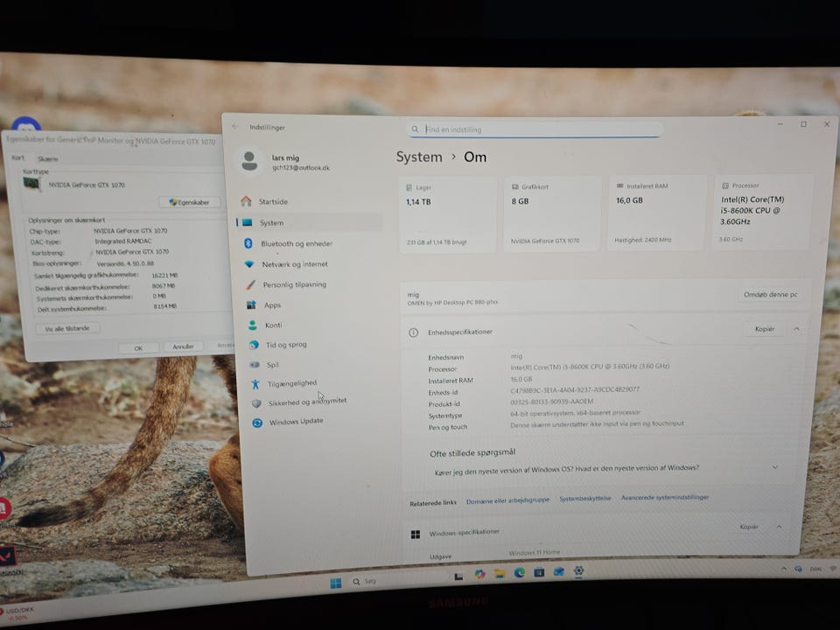Click the graphics card icon in Korttype

point(32,183)
